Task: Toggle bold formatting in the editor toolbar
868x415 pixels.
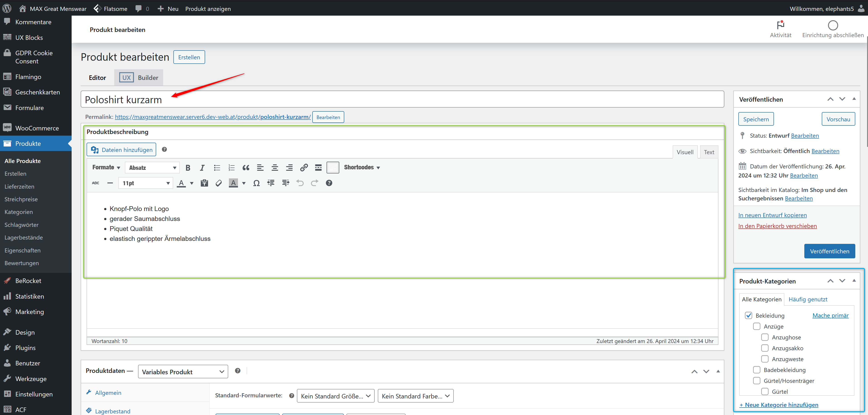Action: pos(188,168)
